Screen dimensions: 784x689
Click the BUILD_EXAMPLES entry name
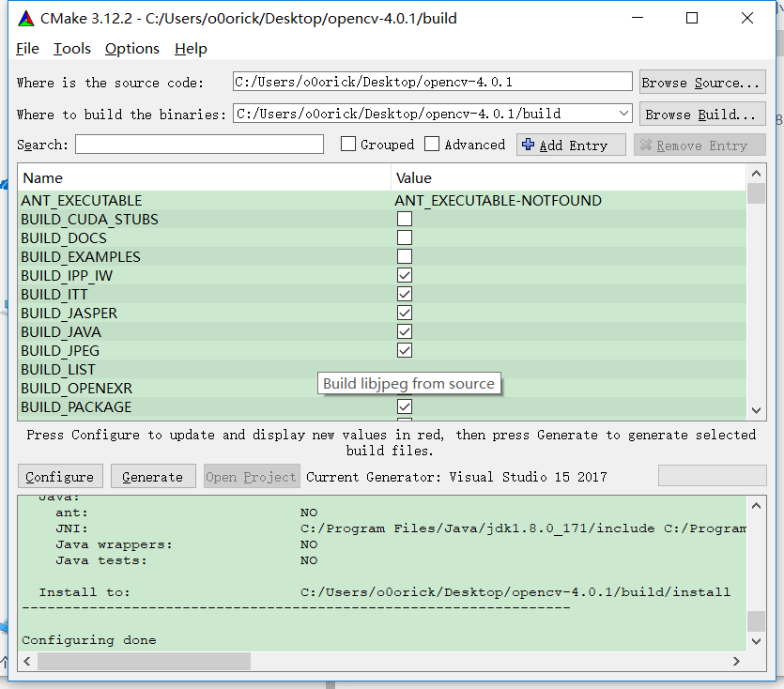click(81, 256)
